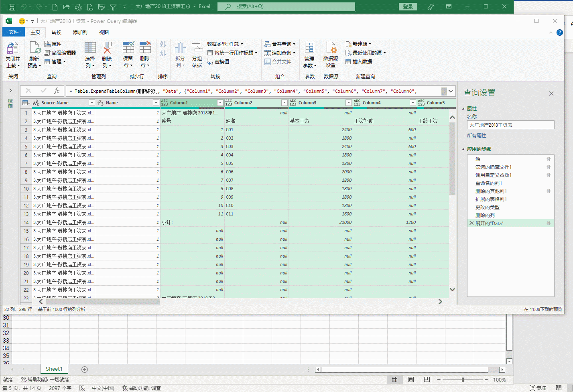Click 输入数据 enter data

coord(359,61)
